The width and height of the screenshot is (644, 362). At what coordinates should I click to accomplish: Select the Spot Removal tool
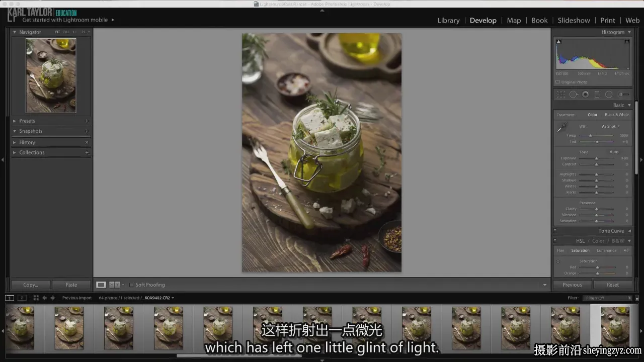click(573, 95)
